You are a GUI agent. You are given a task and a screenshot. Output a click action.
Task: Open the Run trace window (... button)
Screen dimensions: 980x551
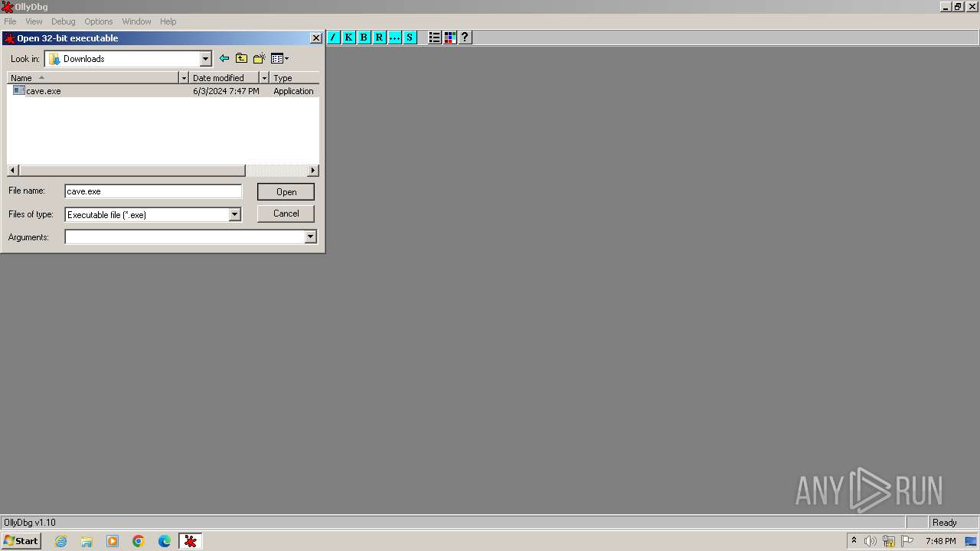395,37
